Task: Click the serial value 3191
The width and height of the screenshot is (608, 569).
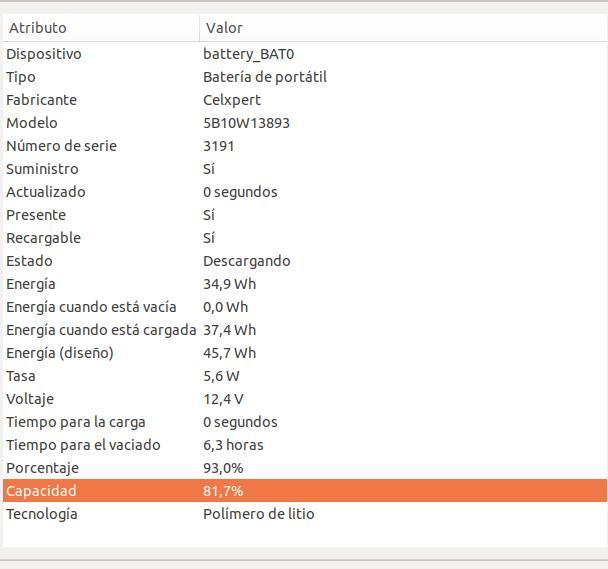Action: 219,146
